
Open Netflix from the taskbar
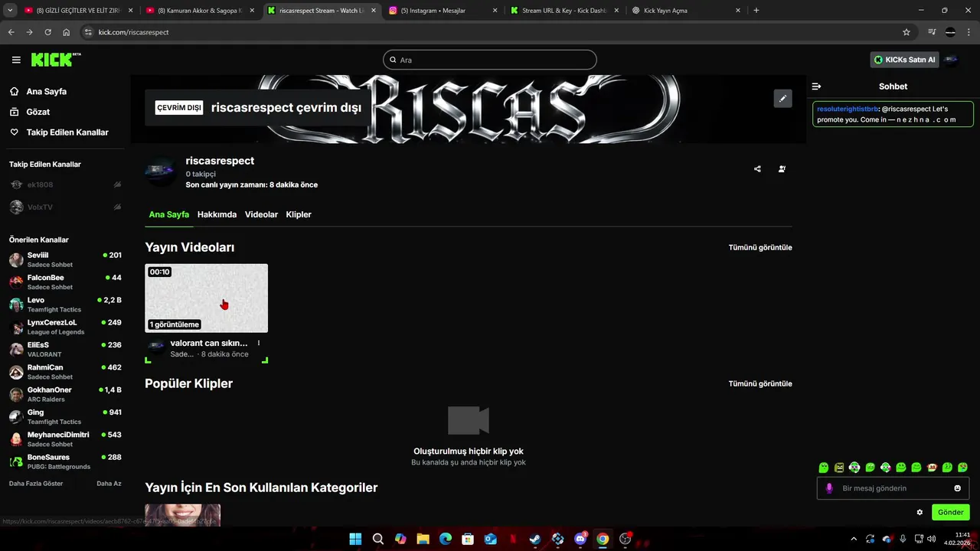(x=513, y=539)
